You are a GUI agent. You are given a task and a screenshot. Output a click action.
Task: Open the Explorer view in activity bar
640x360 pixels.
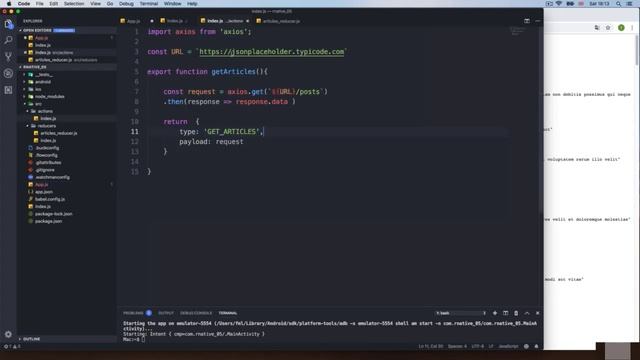8,24
